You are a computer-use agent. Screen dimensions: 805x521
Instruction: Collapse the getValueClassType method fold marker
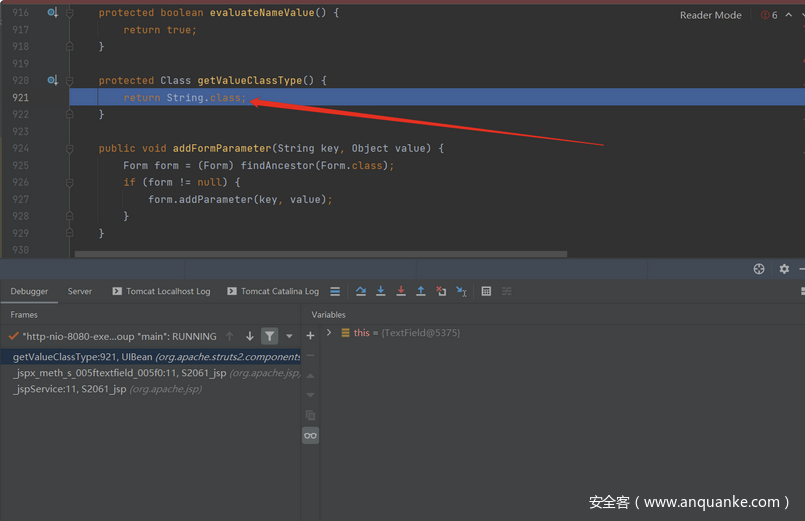70,80
